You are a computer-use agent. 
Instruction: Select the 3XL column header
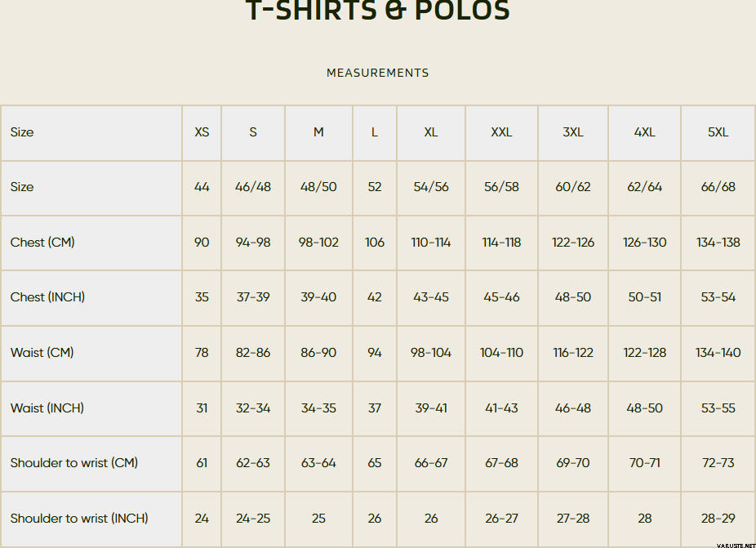(573, 132)
